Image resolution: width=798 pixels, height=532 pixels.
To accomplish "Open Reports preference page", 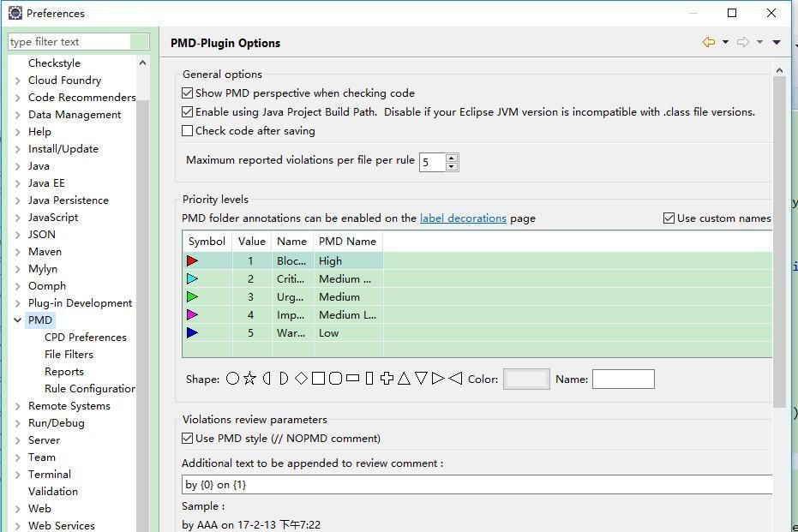I will point(64,372).
